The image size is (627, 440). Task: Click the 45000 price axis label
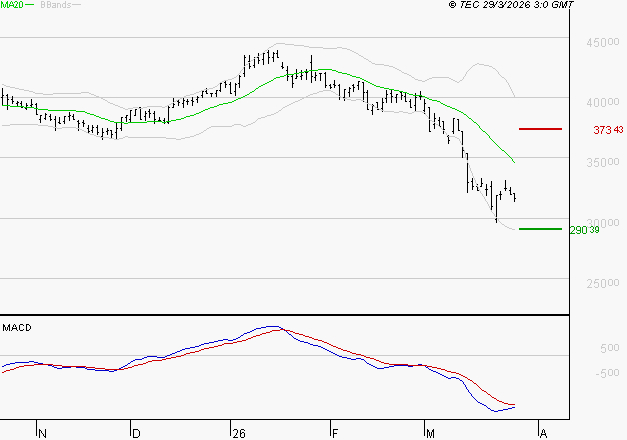[x=603, y=42]
